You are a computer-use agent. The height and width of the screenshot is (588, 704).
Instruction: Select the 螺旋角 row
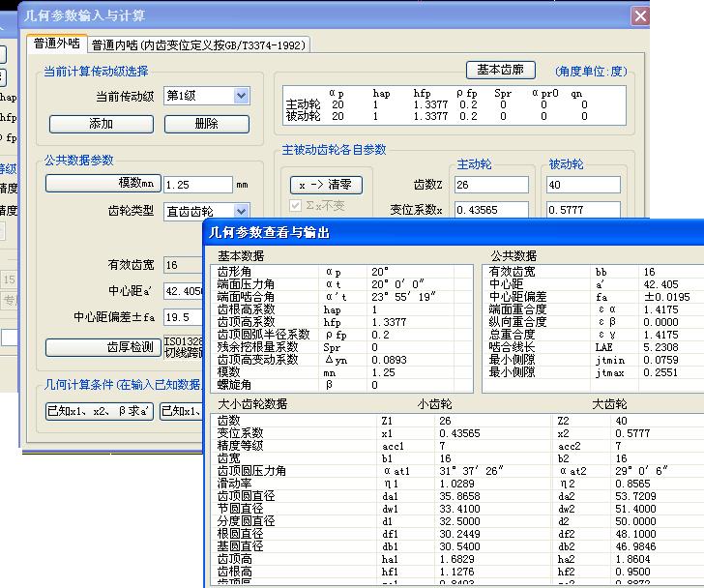[x=341, y=385]
